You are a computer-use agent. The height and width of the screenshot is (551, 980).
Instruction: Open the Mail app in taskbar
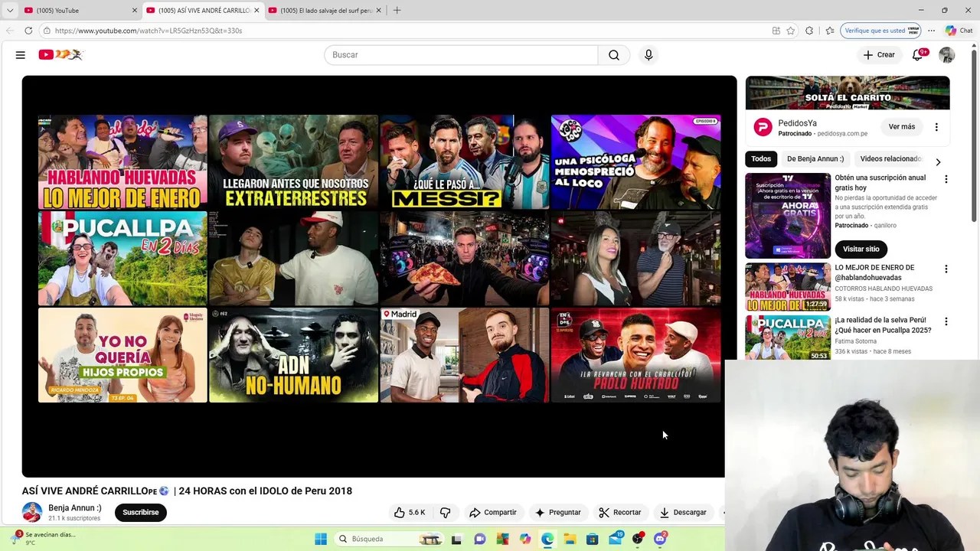tap(616, 539)
